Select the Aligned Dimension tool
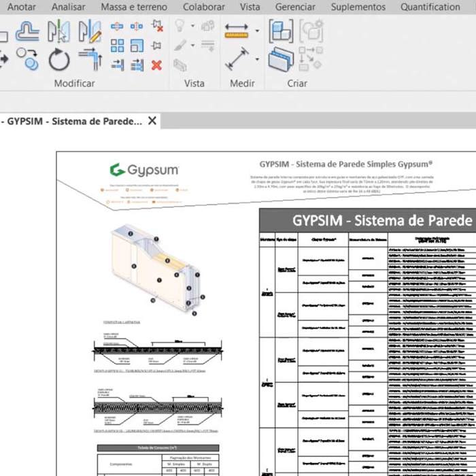The width and height of the screenshot is (476, 476). point(237,58)
